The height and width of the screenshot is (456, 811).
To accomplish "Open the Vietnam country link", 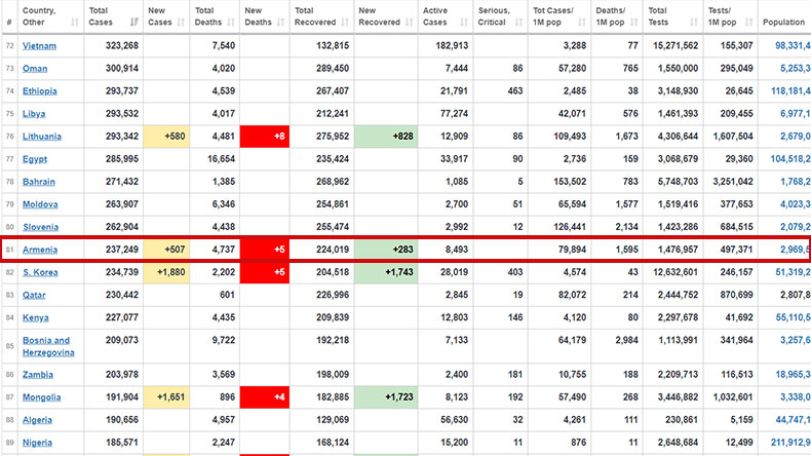I will coord(39,45).
